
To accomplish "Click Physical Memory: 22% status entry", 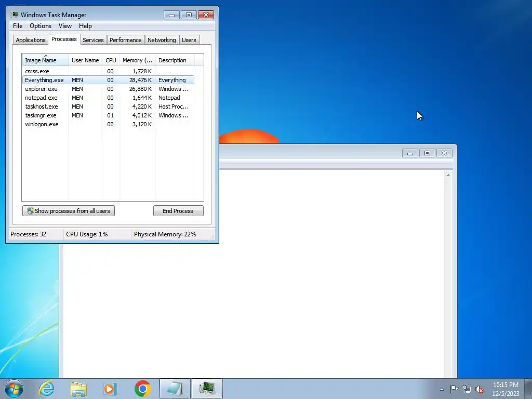I will point(165,234).
